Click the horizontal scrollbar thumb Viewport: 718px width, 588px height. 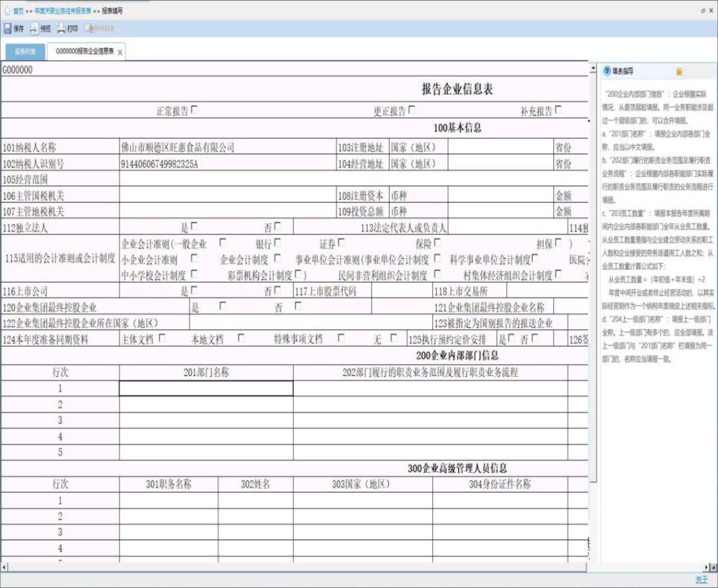point(297,567)
